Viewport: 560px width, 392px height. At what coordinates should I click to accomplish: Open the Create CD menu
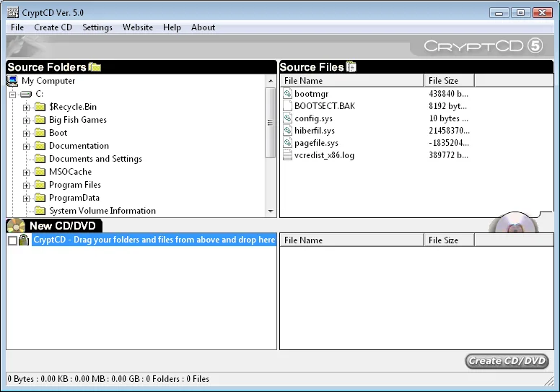tap(53, 27)
